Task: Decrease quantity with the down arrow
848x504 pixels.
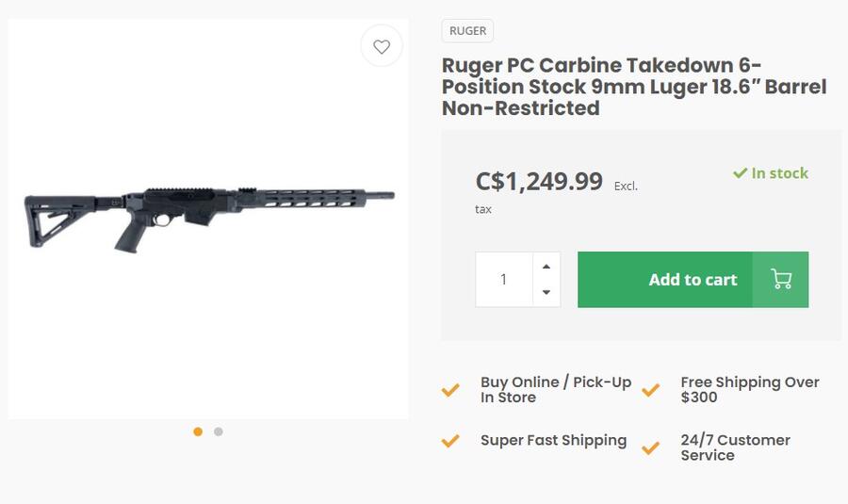Action: click(x=546, y=293)
